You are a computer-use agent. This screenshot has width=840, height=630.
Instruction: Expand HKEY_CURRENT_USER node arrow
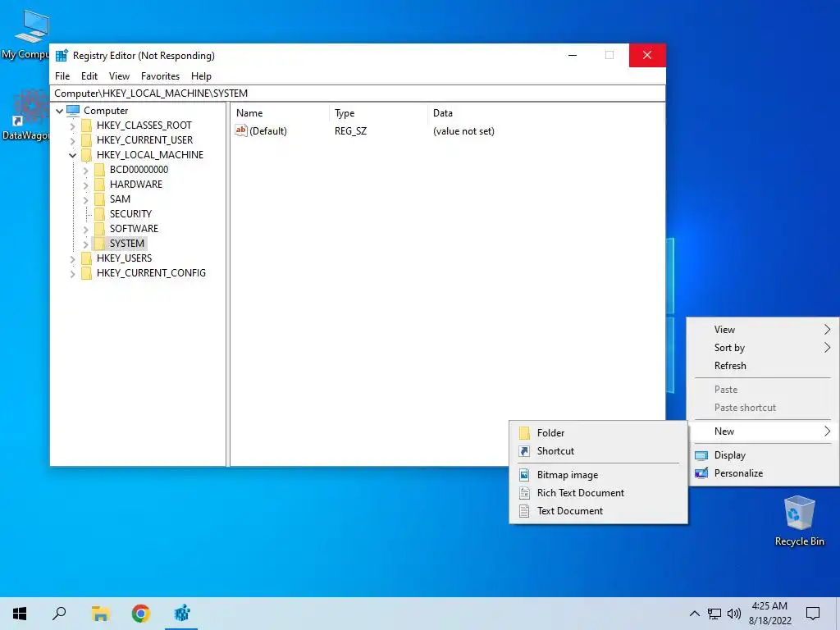pos(73,141)
